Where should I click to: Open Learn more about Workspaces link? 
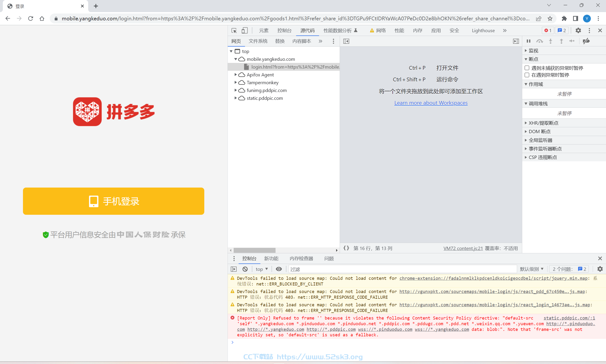431,103
